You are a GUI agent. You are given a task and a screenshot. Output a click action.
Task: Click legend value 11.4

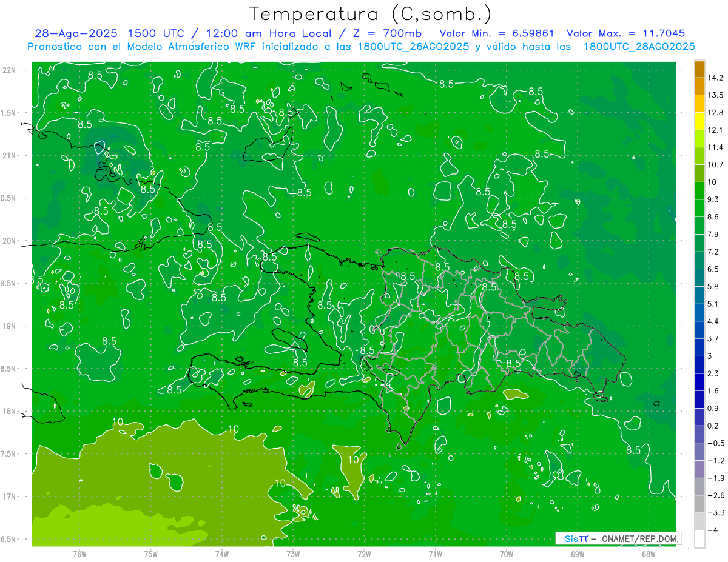(x=715, y=147)
